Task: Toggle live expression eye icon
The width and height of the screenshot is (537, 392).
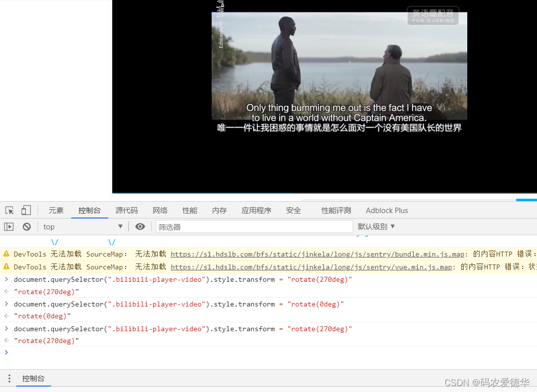Action: (x=140, y=226)
